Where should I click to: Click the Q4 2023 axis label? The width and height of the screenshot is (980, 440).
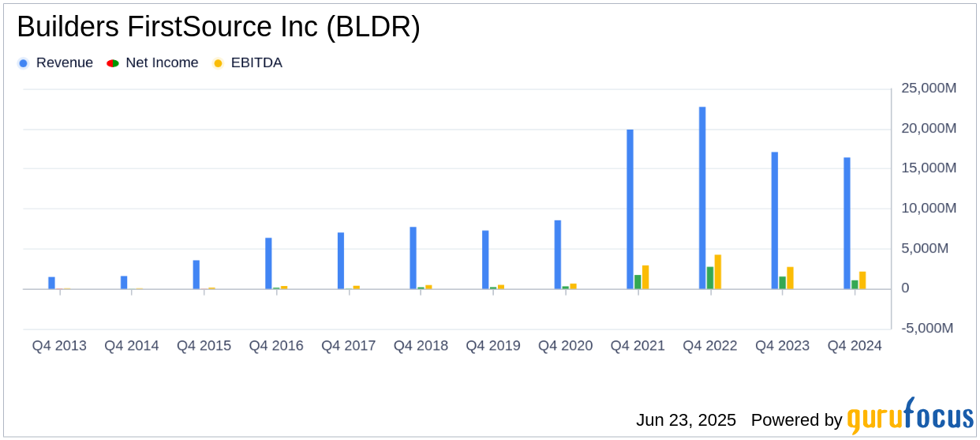point(782,346)
